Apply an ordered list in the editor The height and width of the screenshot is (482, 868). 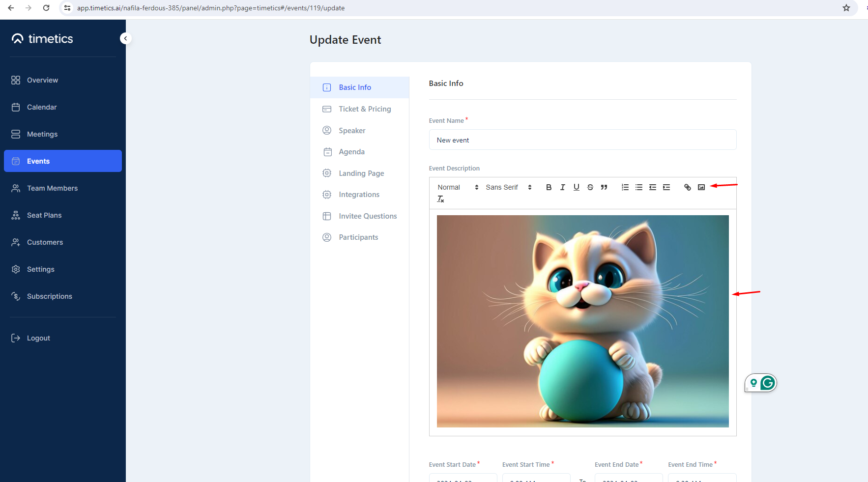[x=625, y=187]
